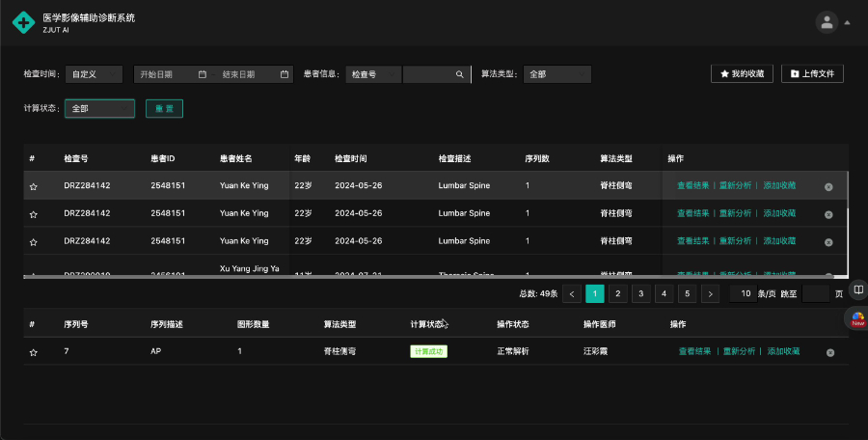This screenshot has height=440, width=868.
Task: Click the book icon on right edge
Action: (858, 289)
